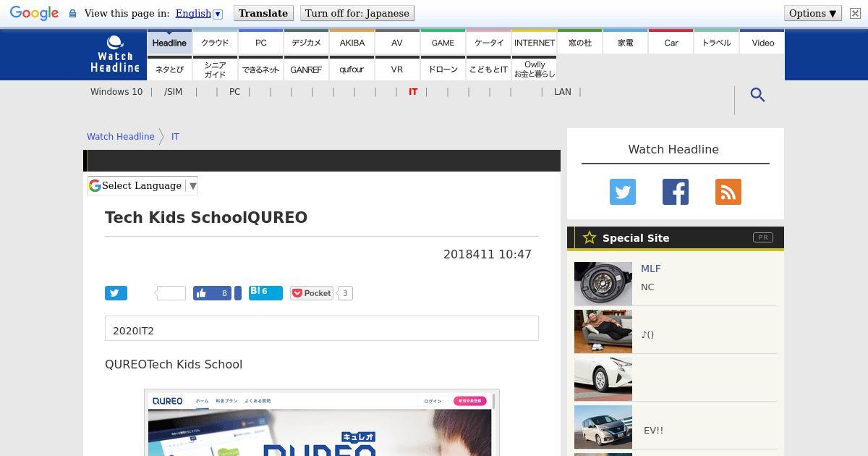Screen dimensions: 868x456
Task: Open the man on sofa thumbnail
Action: [x=603, y=332]
